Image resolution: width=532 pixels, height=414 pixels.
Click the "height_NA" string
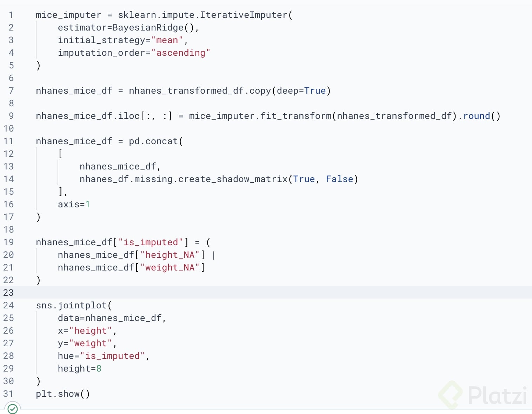coord(170,255)
